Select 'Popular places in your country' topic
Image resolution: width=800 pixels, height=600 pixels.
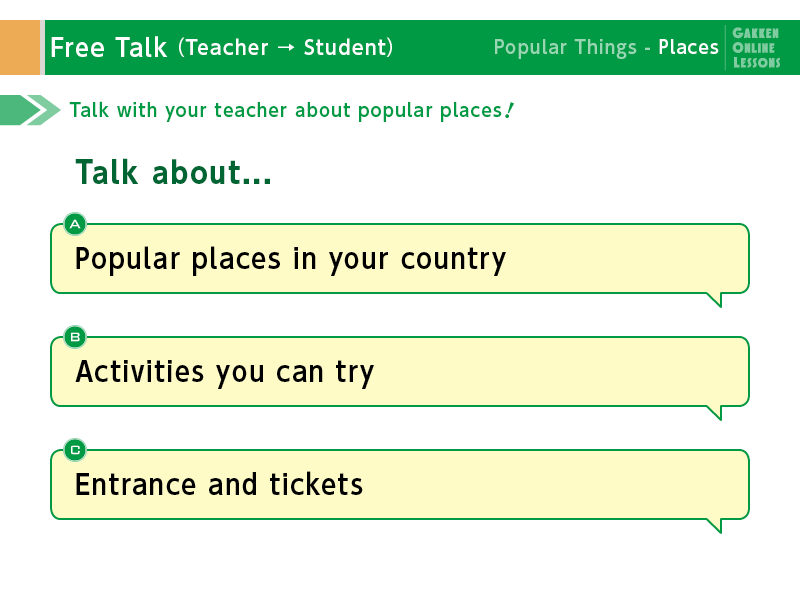399,259
